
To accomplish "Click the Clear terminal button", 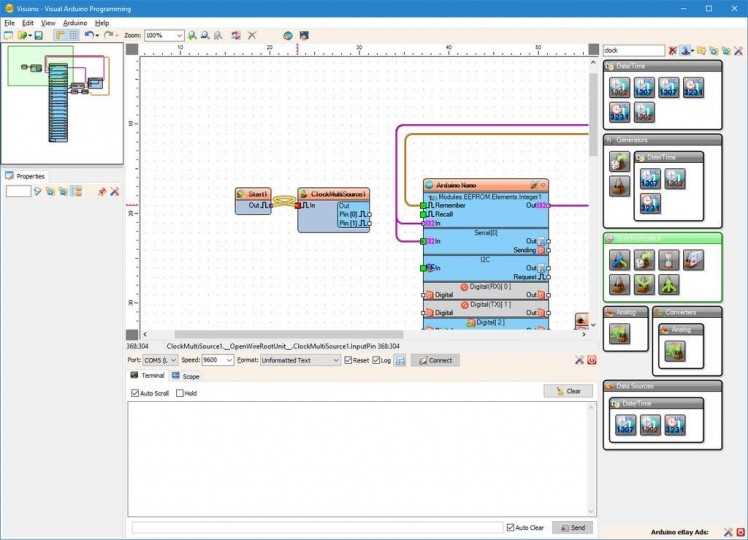I will (x=567, y=391).
